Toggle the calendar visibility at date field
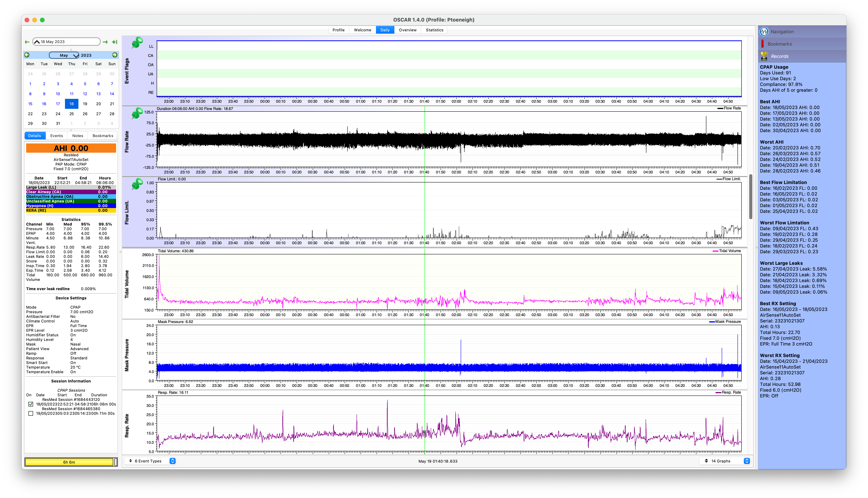 click(37, 42)
